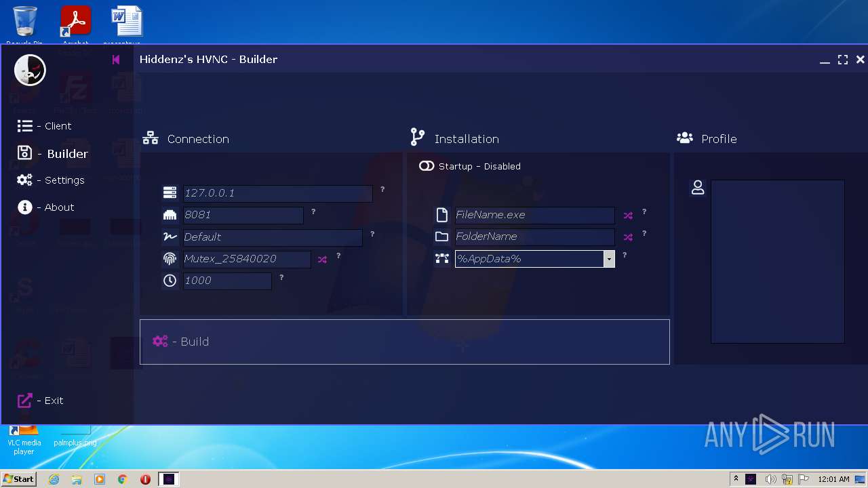Open the Client page in sidebar
This screenshot has width=868, height=488.
coord(44,126)
